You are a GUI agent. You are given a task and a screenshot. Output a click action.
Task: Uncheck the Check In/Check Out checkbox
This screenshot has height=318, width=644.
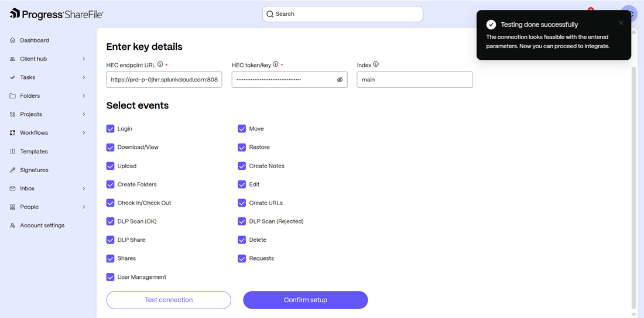tap(110, 203)
